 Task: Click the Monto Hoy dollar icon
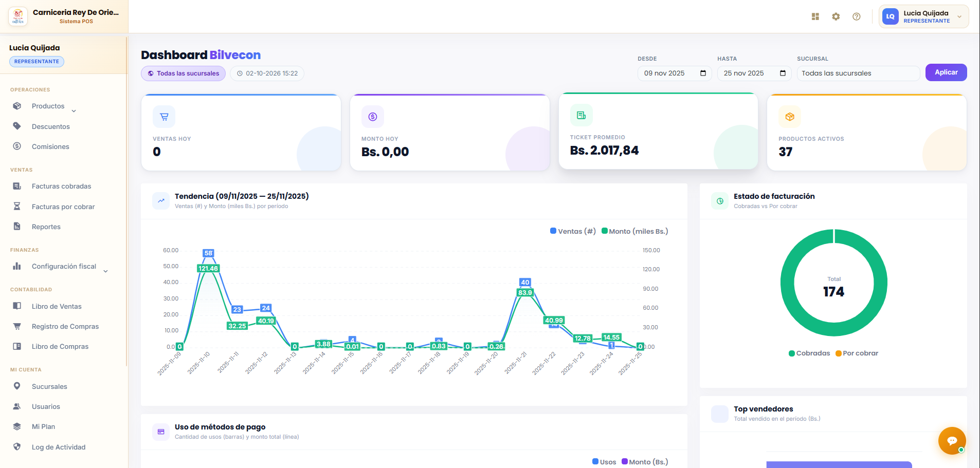(373, 117)
